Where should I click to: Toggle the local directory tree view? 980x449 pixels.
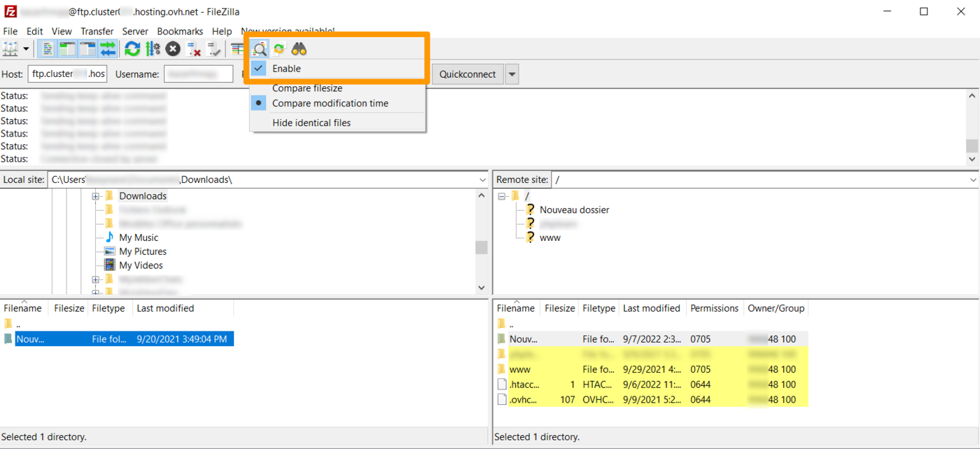pos(67,49)
